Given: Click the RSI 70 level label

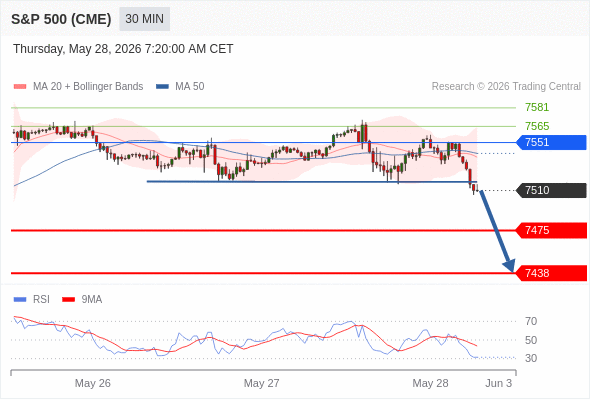Looking at the screenshot, I should coord(531,321).
